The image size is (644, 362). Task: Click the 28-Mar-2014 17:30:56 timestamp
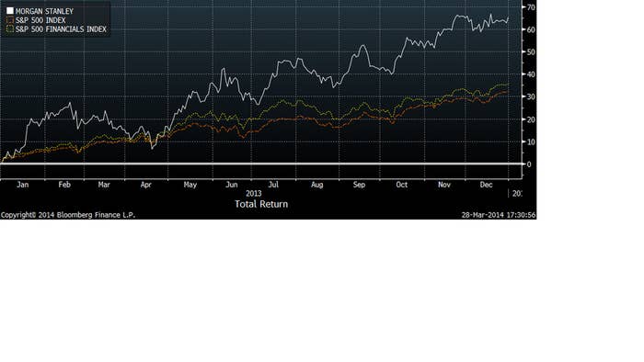[499, 215]
